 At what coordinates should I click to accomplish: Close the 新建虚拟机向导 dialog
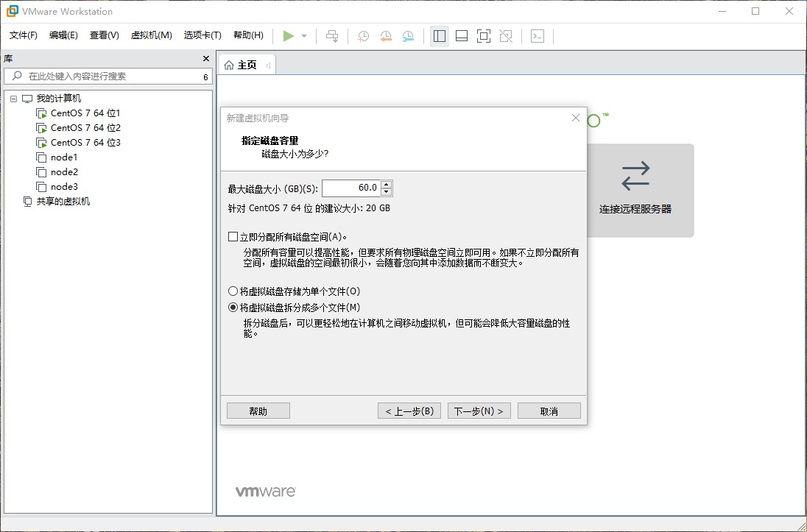click(576, 118)
